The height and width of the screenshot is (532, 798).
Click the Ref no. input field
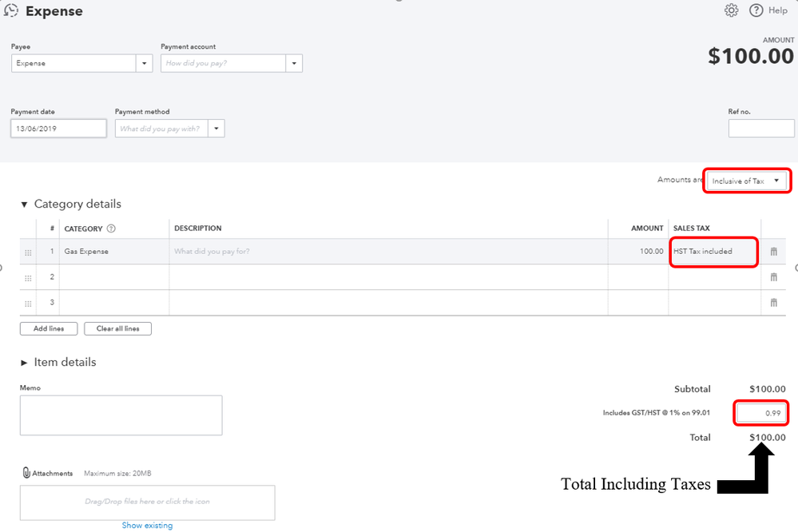[760, 129]
